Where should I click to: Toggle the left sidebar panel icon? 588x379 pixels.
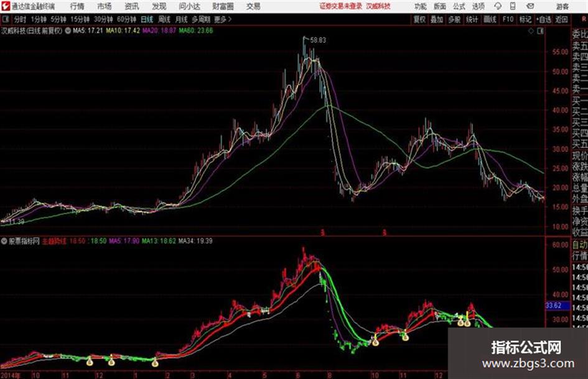click(5, 19)
